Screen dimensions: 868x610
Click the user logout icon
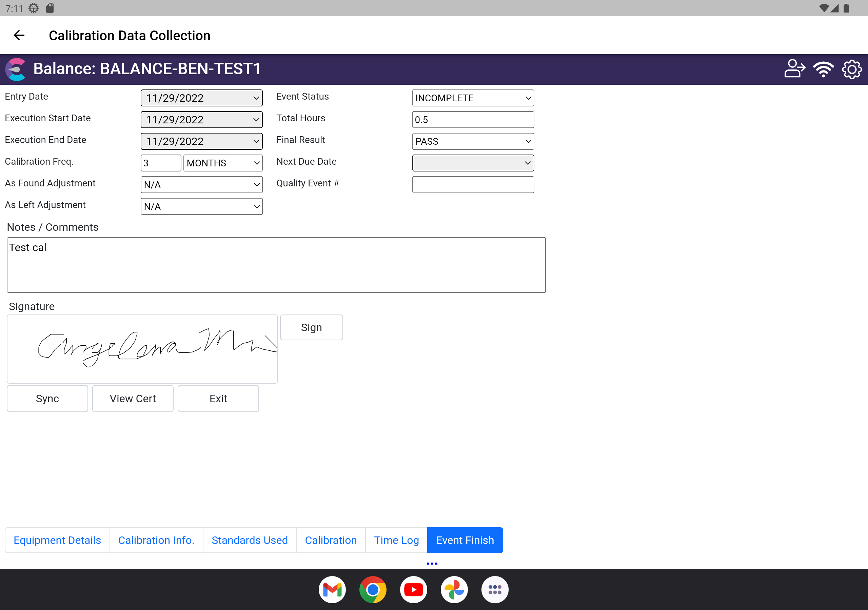coord(794,69)
